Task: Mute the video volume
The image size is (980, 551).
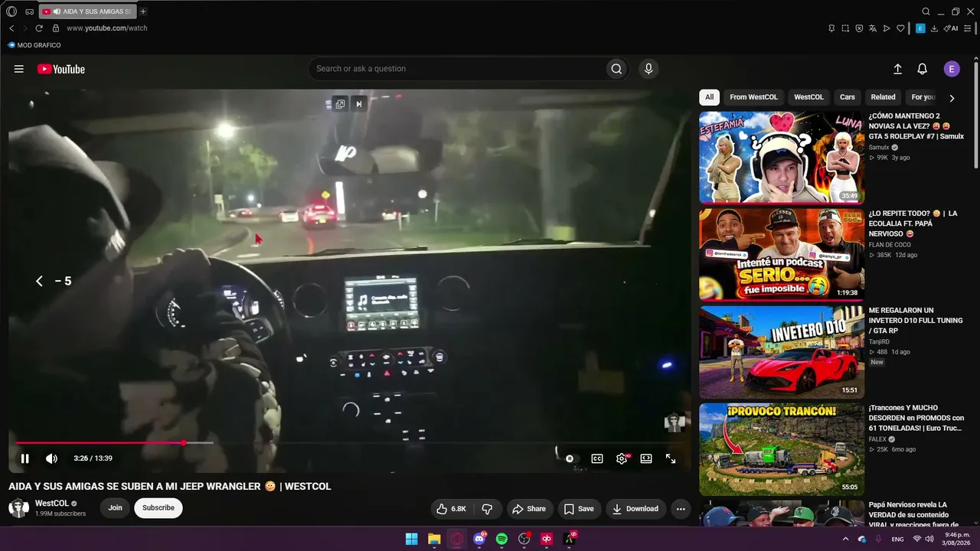Action: tap(51, 458)
